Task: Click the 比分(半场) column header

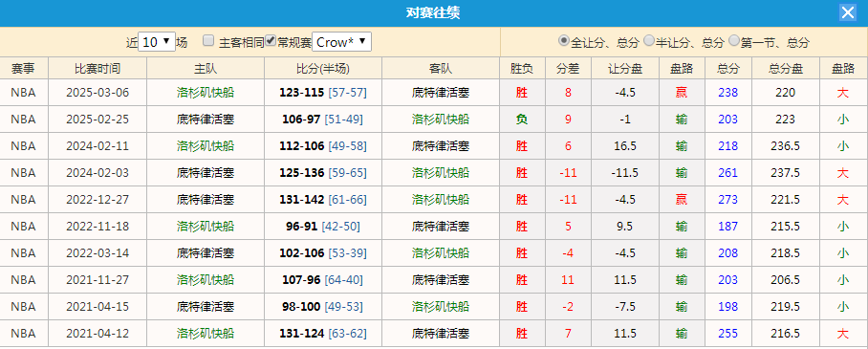Action: pos(323,69)
